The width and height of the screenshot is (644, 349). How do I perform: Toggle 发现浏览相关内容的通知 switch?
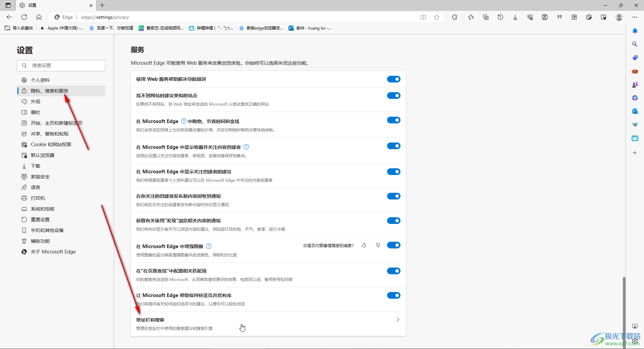(x=393, y=221)
